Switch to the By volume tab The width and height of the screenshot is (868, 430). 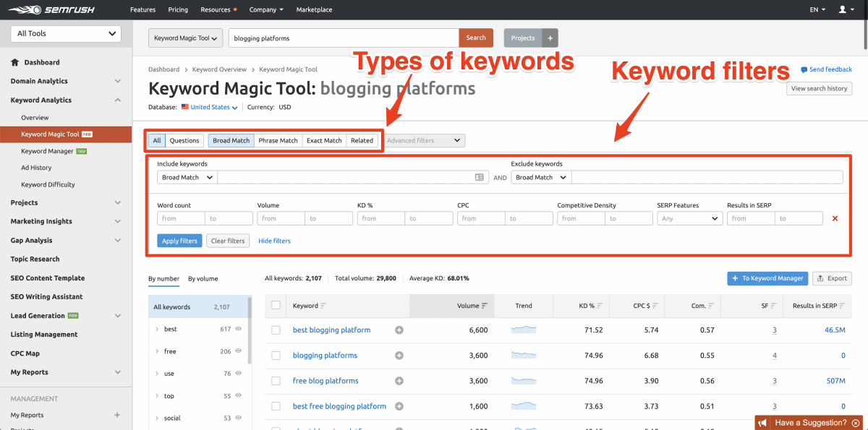pos(203,278)
